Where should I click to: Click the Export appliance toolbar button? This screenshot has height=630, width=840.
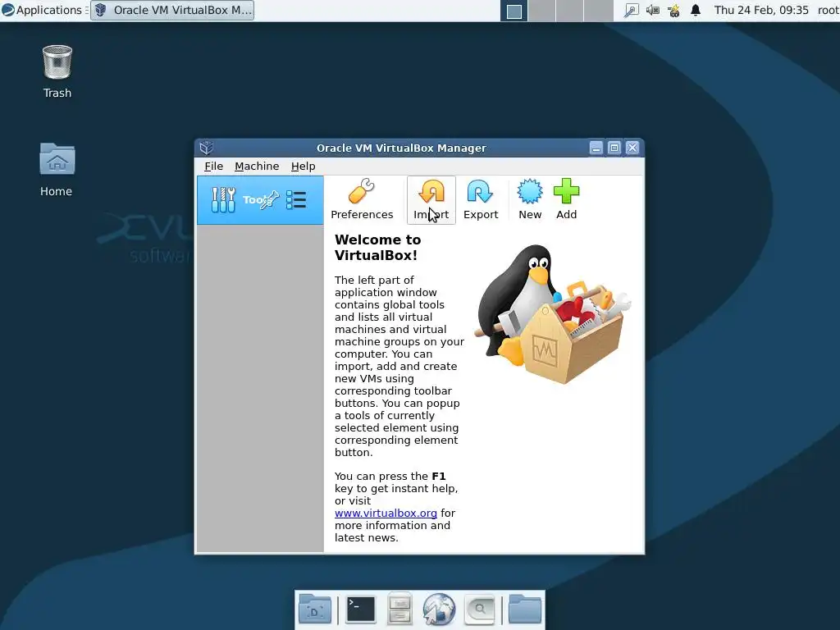click(x=481, y=200)
